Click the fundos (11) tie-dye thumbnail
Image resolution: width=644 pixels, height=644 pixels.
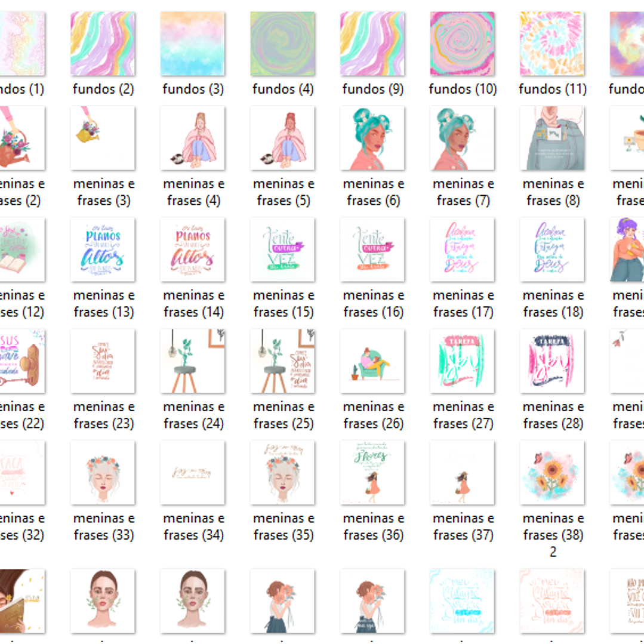[552, 44]
